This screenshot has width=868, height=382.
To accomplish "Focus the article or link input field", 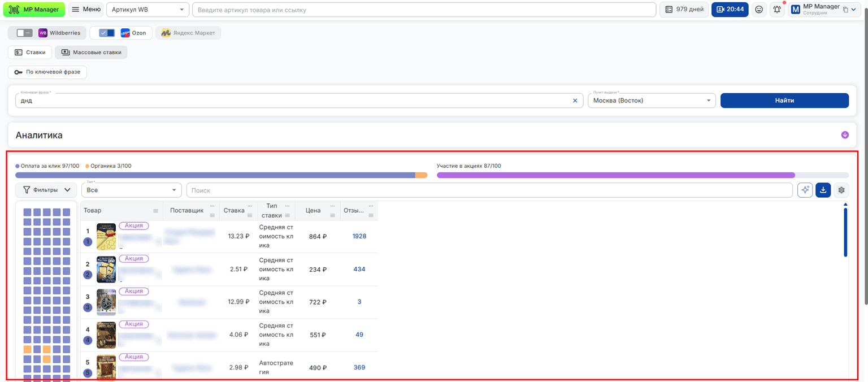I will 424,10.
